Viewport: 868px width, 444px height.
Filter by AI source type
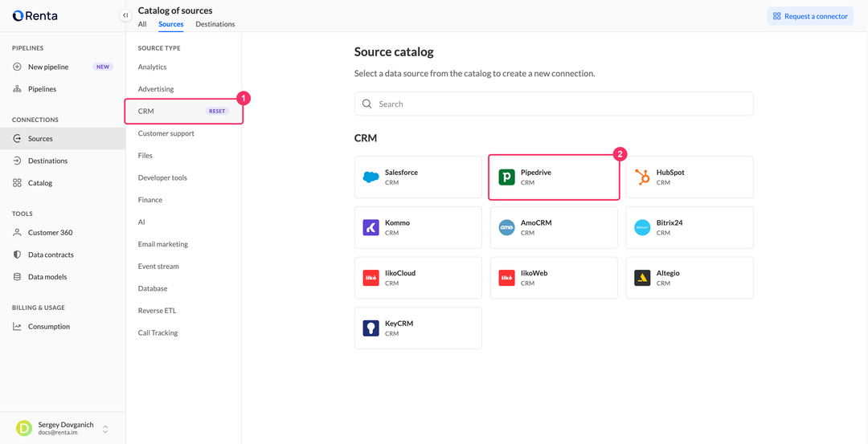[x=141, y=222]
